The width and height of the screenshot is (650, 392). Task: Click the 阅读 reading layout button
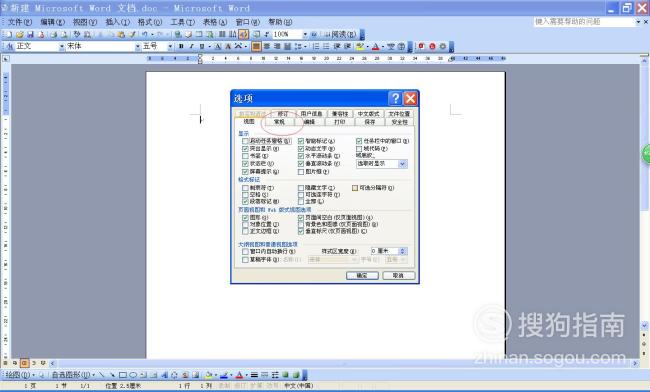340,34
